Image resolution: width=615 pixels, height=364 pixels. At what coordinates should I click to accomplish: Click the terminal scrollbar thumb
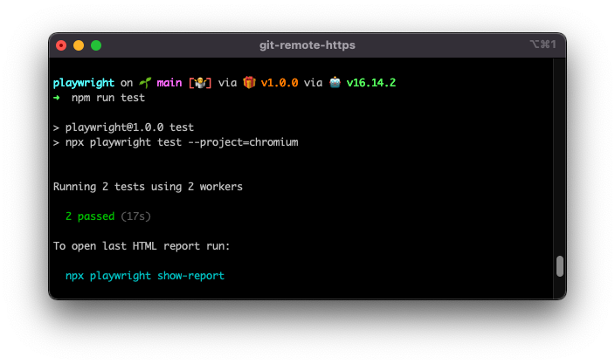coord(560,266)
